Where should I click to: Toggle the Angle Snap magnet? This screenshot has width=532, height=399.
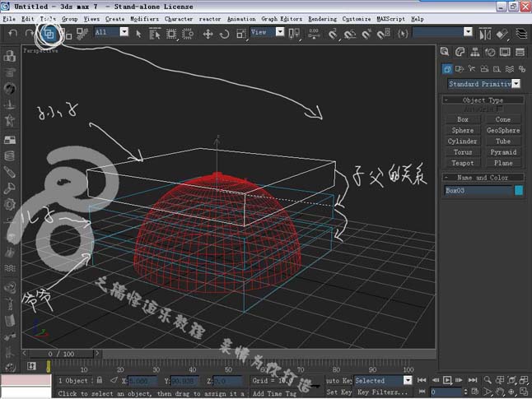(350, 34)
